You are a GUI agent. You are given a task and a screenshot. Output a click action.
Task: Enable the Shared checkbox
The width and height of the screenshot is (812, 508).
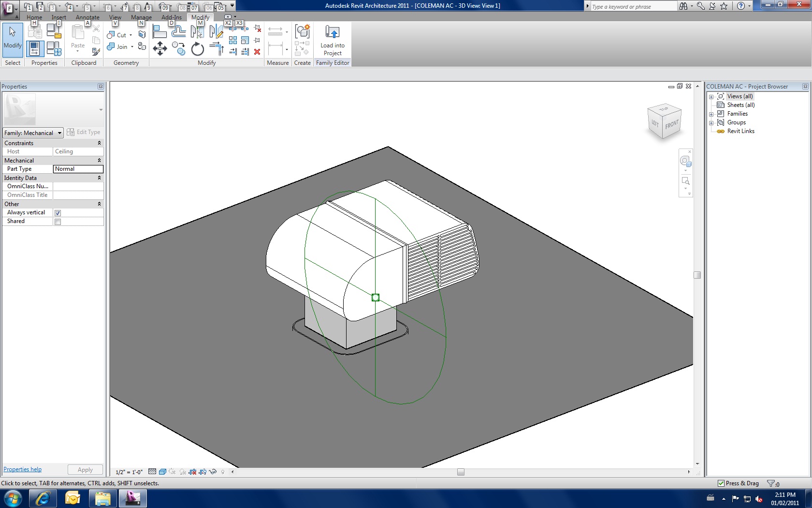(x=58, y=222)
